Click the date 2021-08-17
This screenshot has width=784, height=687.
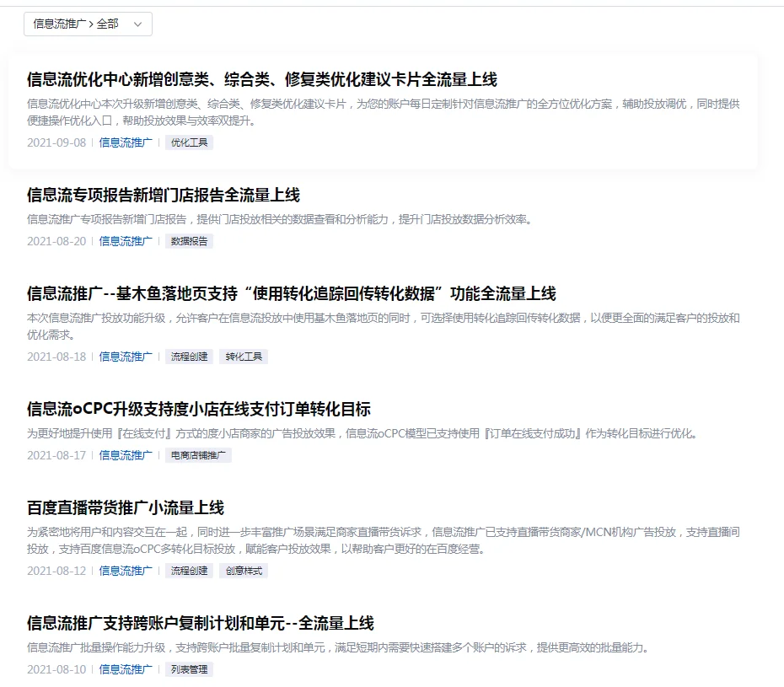(56, 455)
